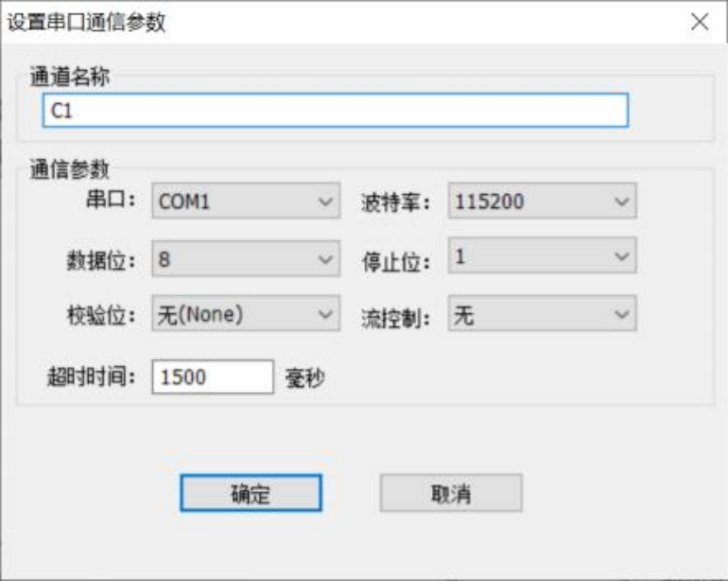Viewport: 728px width, 581px height.
Task: Click the dialog title 设置串口通信参数
Action: (x=86, y=22)
